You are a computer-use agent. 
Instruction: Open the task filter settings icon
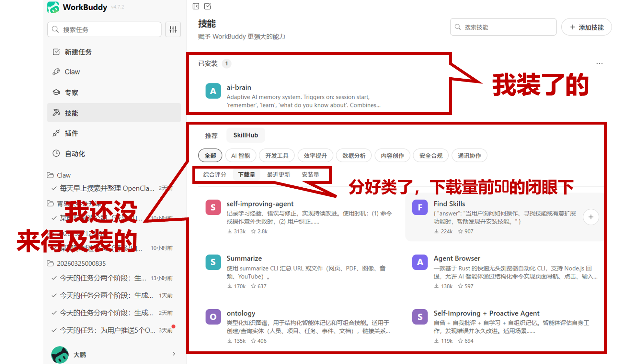173,29
